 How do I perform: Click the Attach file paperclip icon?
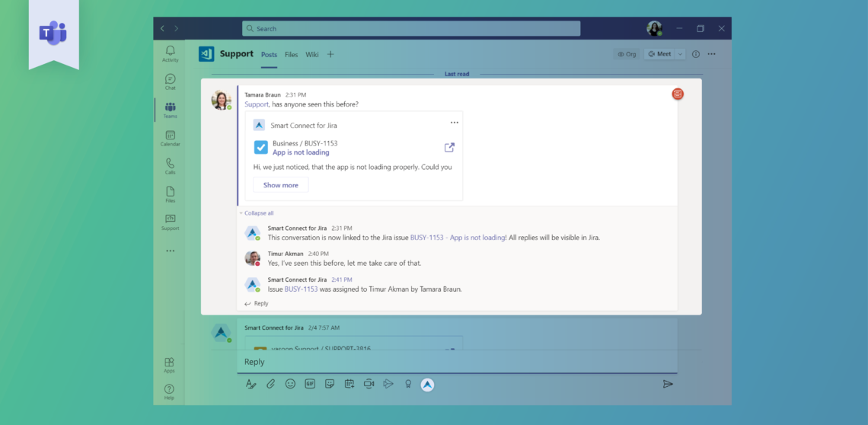click(270, 384)
